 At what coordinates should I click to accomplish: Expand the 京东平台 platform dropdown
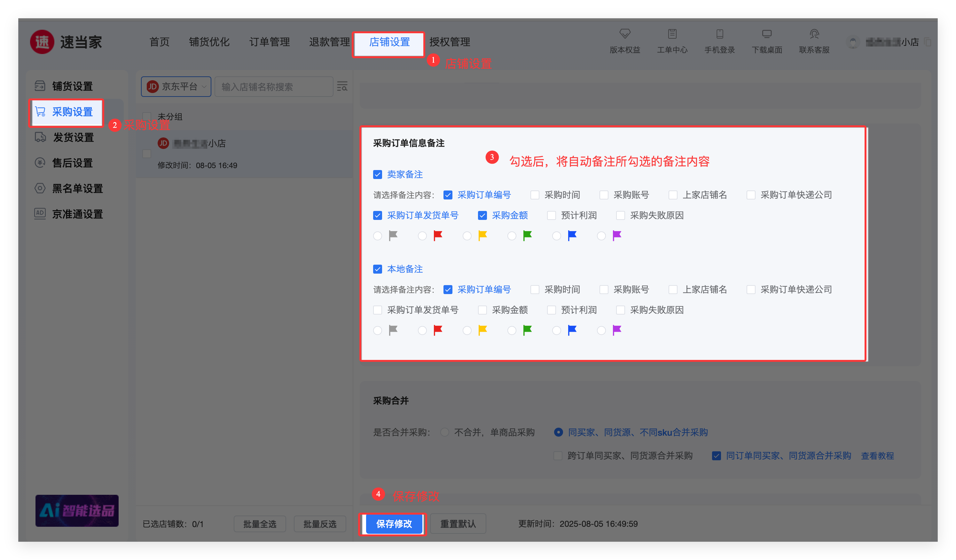click(x=176, y=86)
